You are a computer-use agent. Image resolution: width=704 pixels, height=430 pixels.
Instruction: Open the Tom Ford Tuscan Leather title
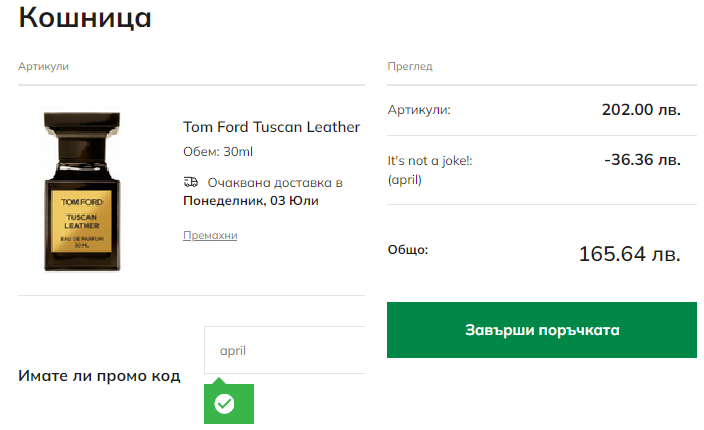[271, 127]
